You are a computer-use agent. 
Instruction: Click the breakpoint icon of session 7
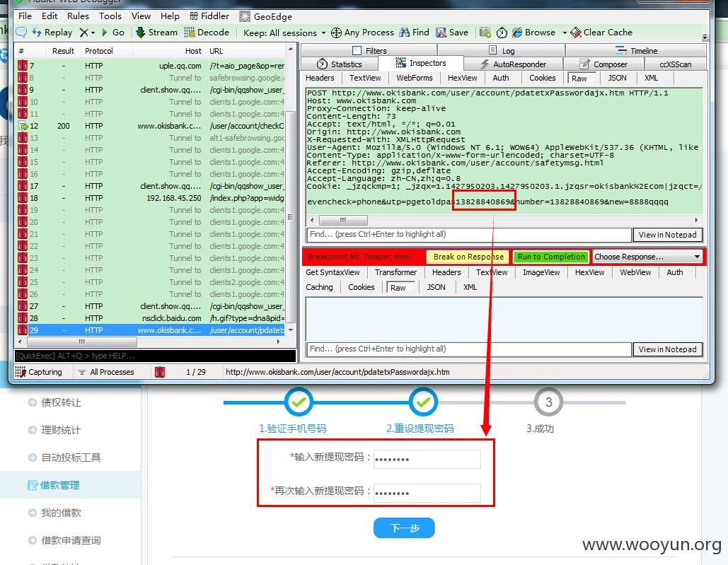[23, 65]
